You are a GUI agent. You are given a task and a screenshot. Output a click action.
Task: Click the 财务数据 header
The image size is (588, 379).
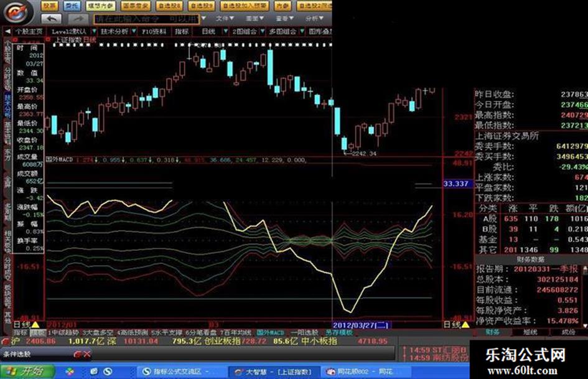tap(531, 260)
